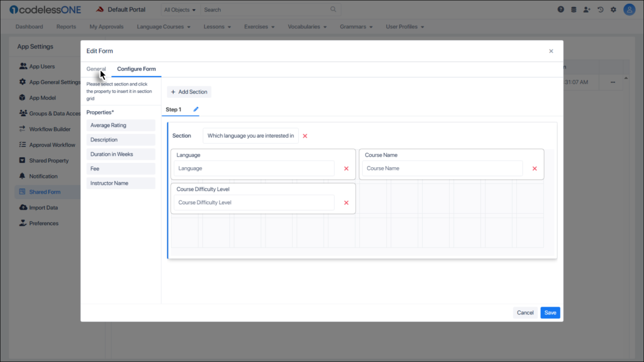Click the add user icon in header
This screenshot has height=362, width=644.
587,9
